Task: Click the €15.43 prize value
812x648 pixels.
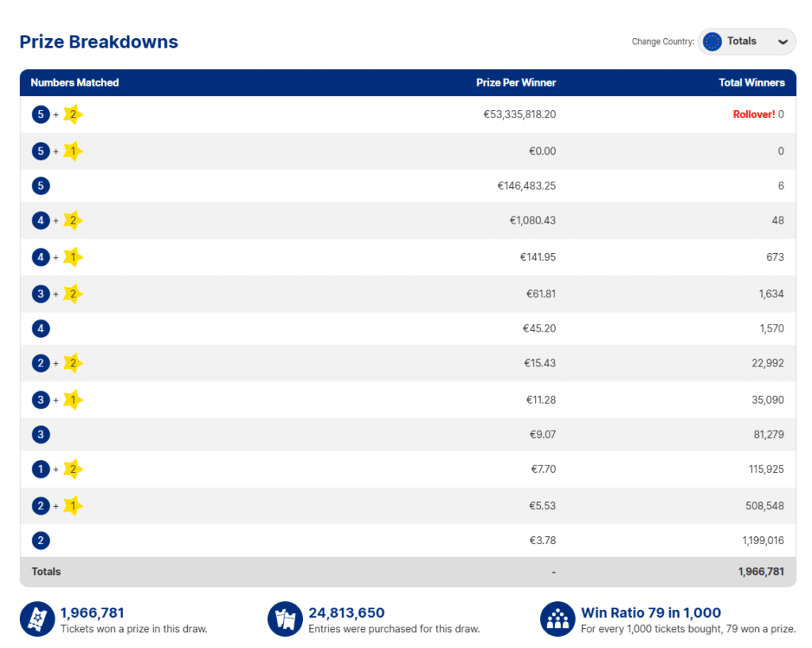Action: click(539, 363)
